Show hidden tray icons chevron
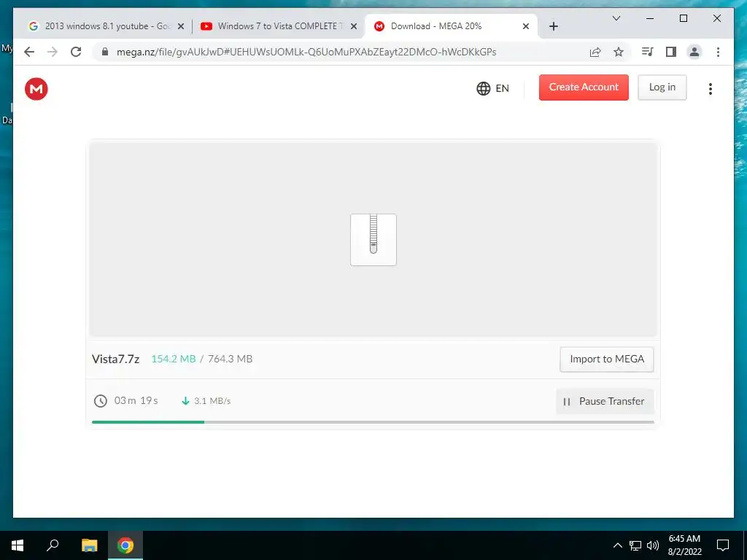This screenshot has height=560, width=747. pyautogui.click(x=617, y=545)
